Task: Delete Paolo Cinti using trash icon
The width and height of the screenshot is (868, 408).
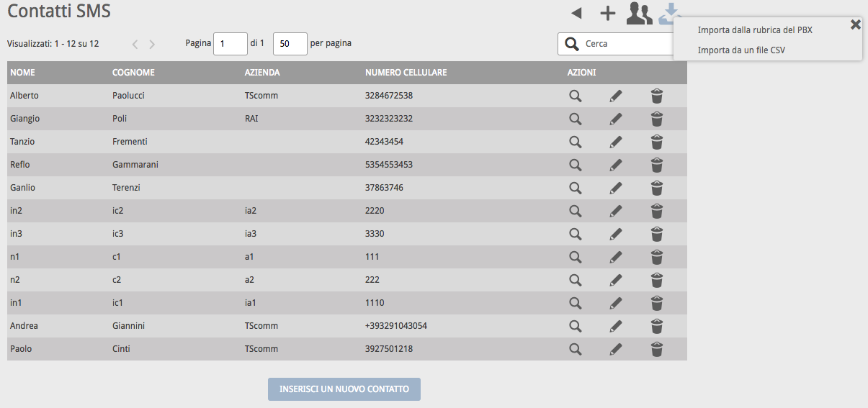Action: point(657,349)
